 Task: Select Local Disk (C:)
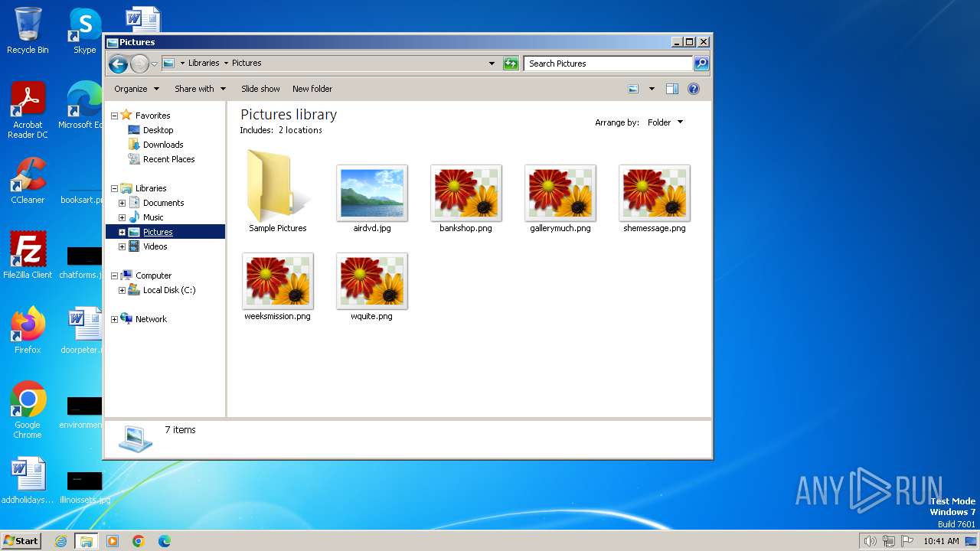(x=169, y=290)
